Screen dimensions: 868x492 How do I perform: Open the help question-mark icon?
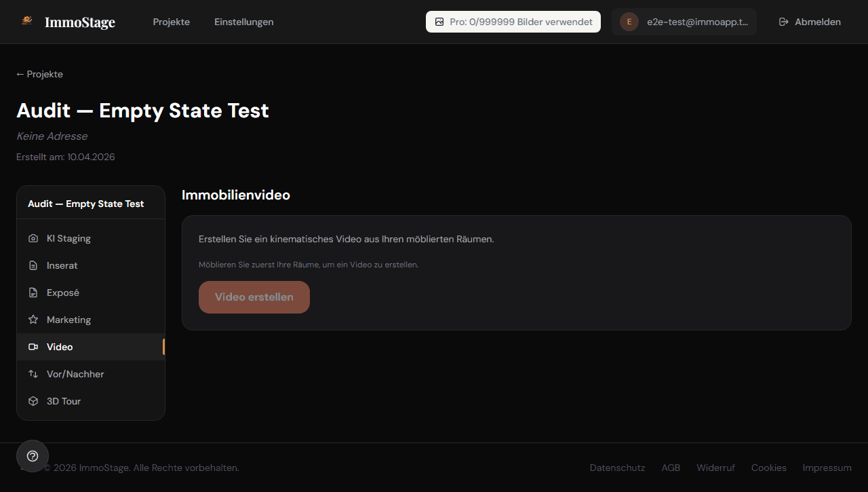point(32,456)
